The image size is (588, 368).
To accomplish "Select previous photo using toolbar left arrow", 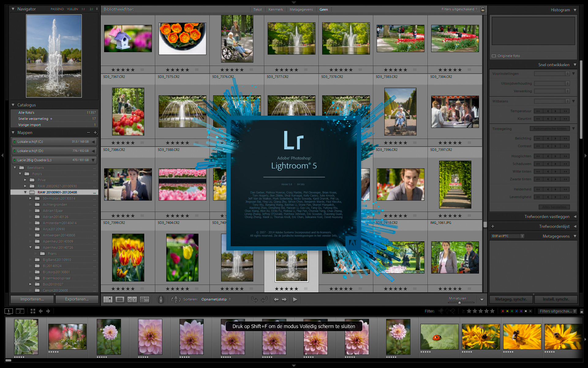I will 276,299.
